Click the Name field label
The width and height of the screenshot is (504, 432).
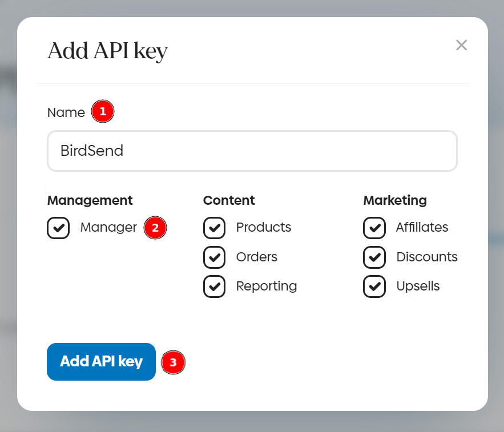(66, 112)
